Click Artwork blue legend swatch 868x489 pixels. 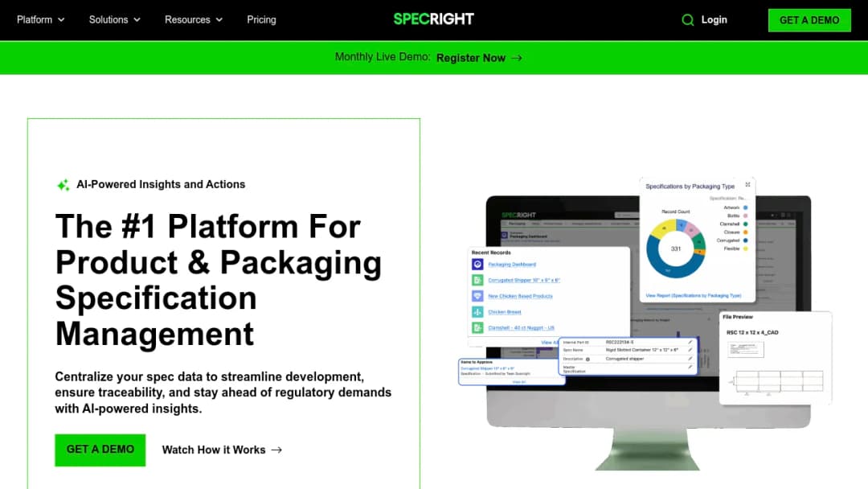tap(745, 208)
